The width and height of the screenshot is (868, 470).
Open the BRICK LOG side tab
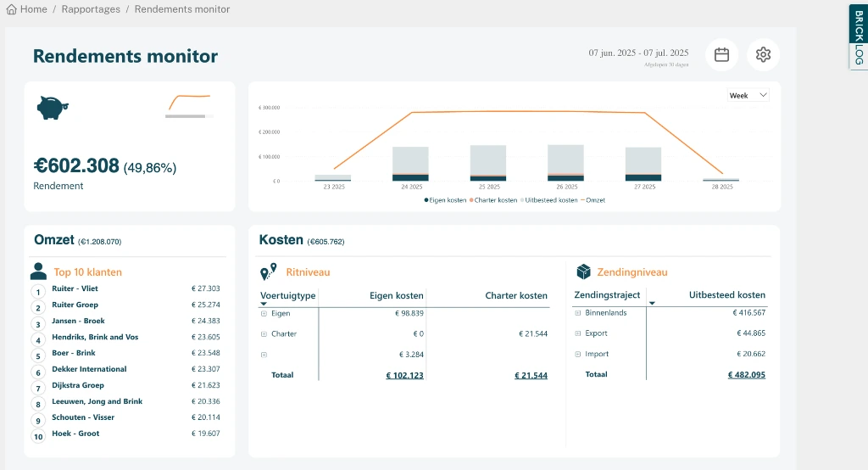[x=858, y=36]
